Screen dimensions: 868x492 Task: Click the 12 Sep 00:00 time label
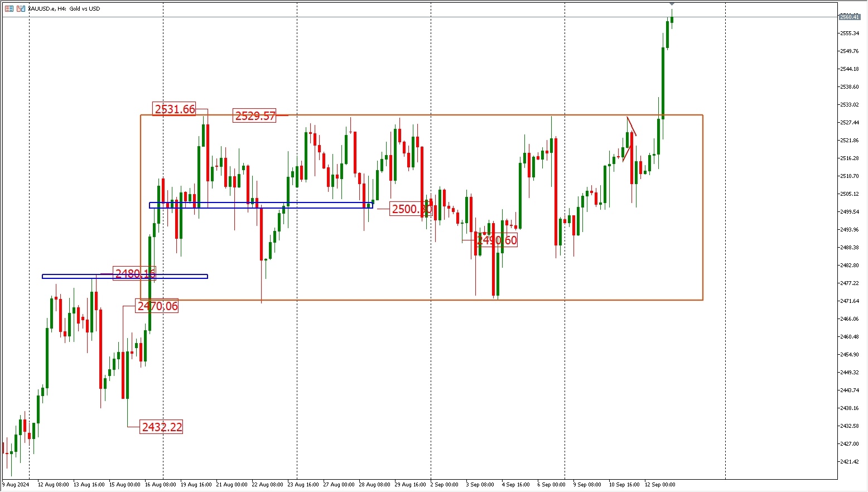click(x=660, y=485)
